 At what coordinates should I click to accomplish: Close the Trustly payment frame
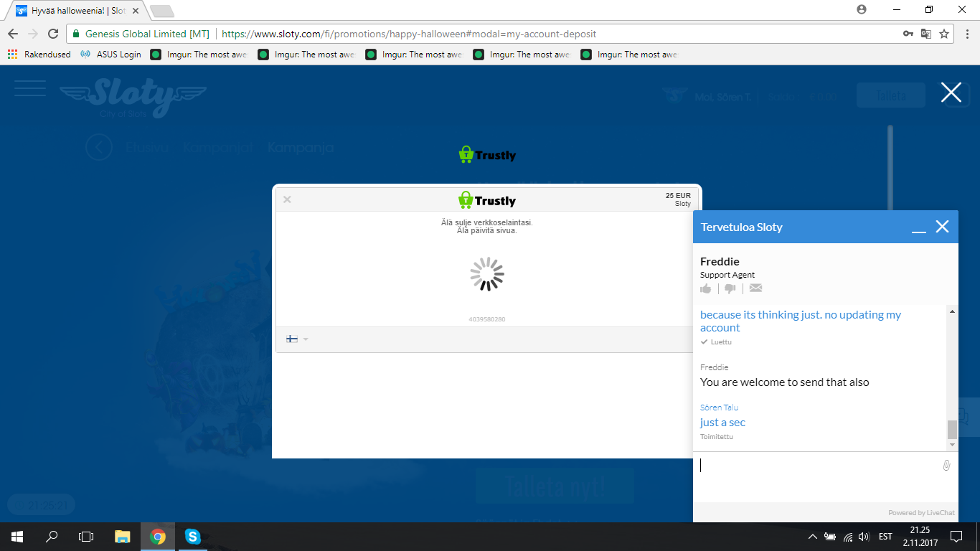point(287,199)
